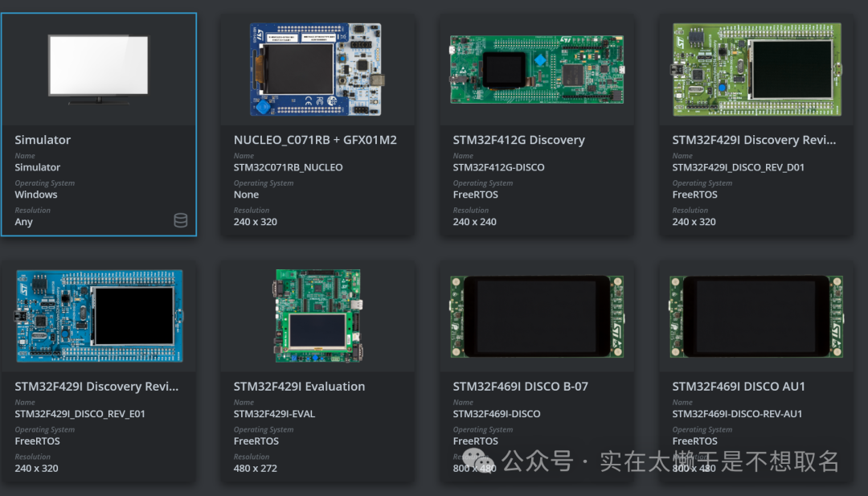Viewport: 868px width, 496px height.
Task: Click the STM32F429I Evaluation board image
Action: pyautogui.click(x=317, y=316)
